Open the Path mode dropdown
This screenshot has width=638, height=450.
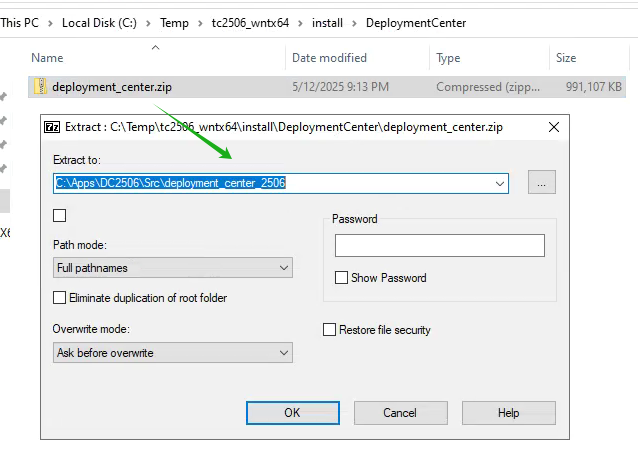(x=173, y=268)
